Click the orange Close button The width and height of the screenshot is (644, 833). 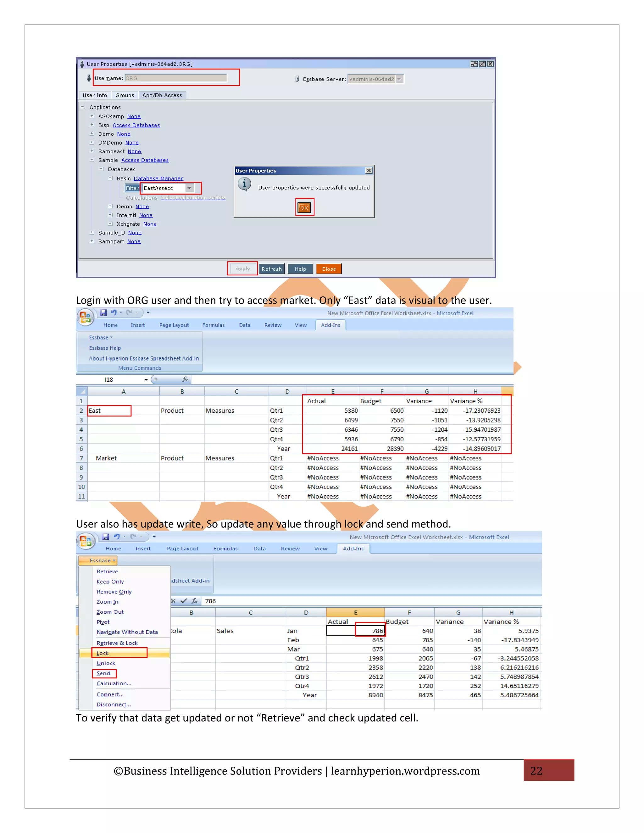tap(329, 269)
